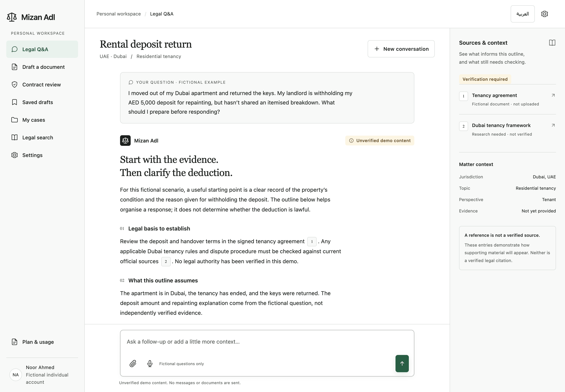
Task: Click inline citation 2 in answer
Action: click(166, 262)
